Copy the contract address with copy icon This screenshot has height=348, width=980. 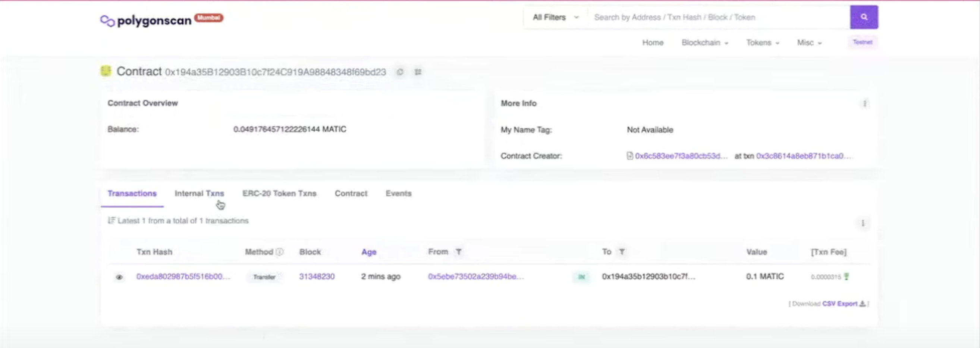400,72
